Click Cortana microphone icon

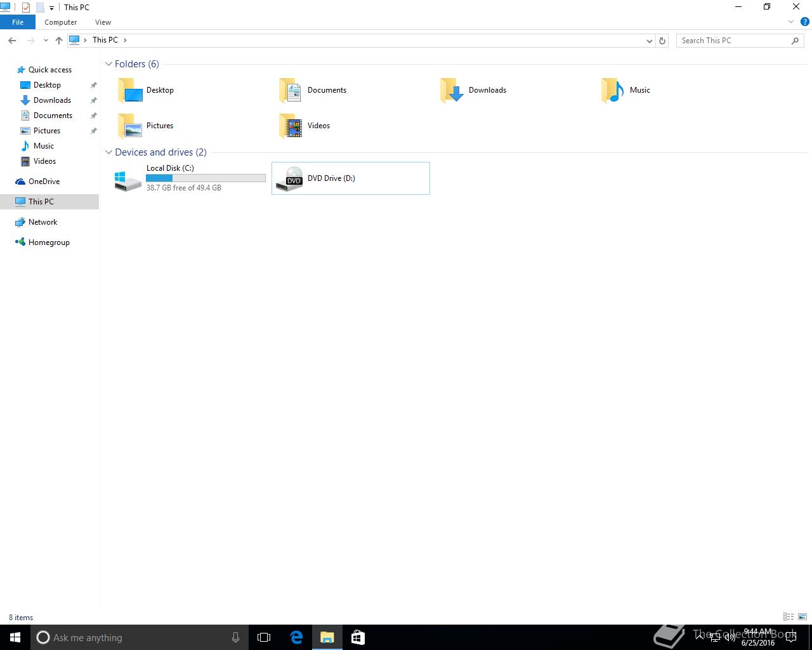tap(235, 637)
